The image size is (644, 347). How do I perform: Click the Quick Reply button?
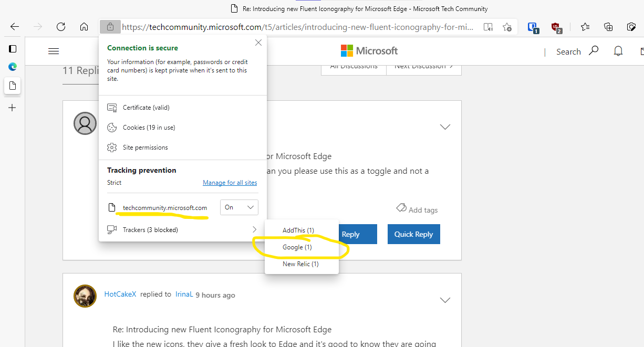pos(414,234)
